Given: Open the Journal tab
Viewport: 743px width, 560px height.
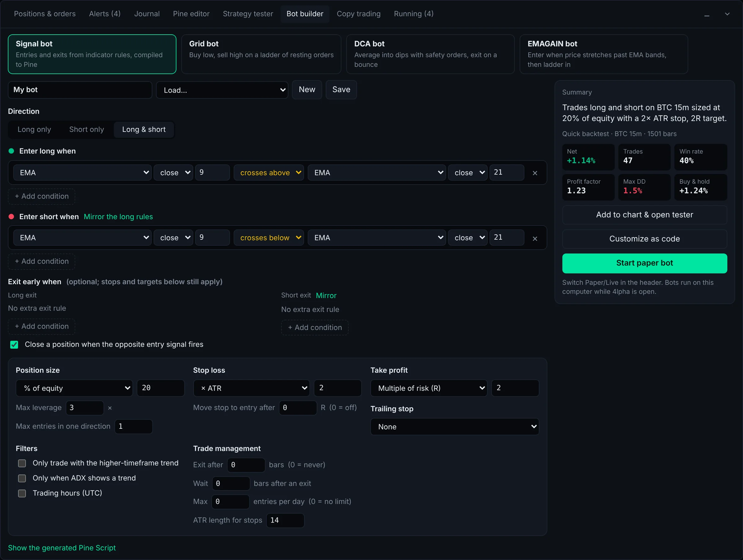Looking at the screenshot, I should pyautogui.click(x=147, y=14).
